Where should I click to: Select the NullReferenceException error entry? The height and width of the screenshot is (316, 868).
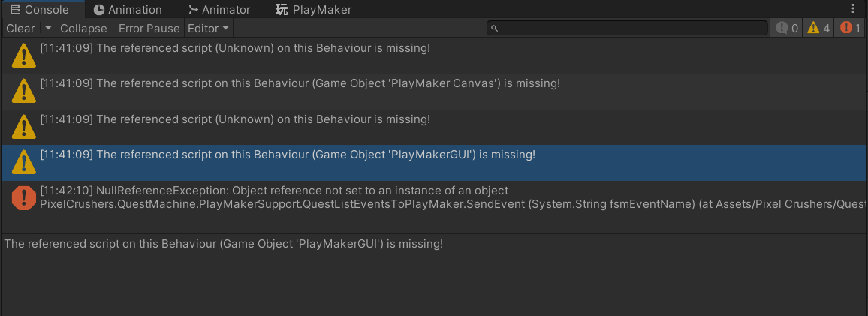[x=434, y=198]
